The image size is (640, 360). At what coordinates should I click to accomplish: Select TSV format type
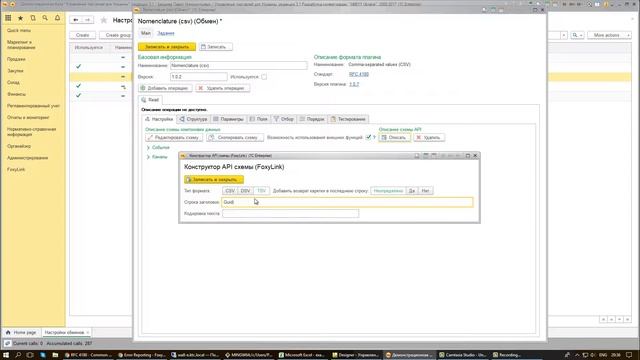(261, 191)
